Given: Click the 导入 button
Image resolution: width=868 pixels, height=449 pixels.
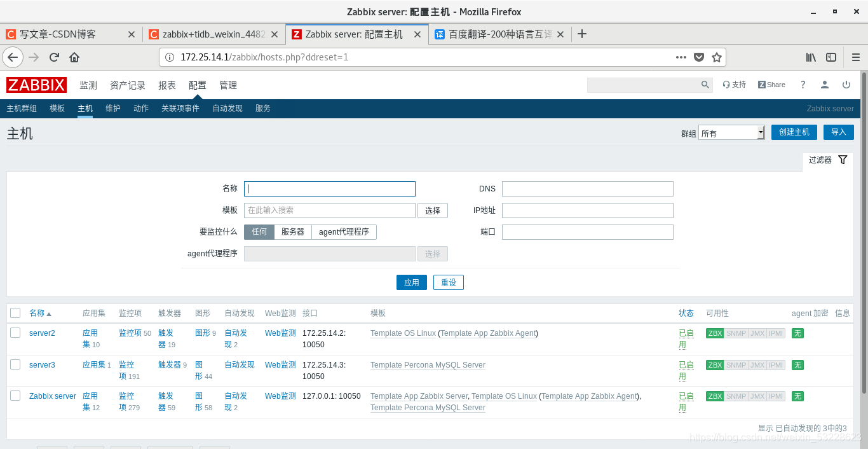Looking at the screenshot, I should point(839,132).
